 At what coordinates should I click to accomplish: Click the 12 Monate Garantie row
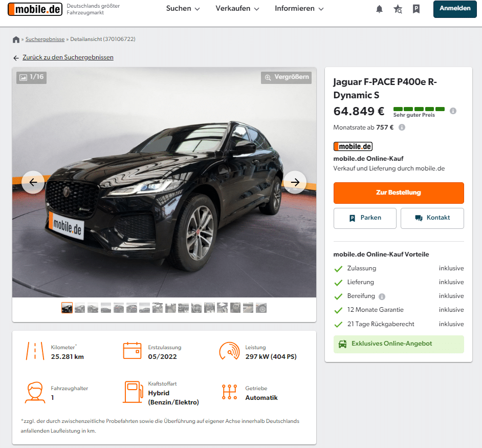399,310
